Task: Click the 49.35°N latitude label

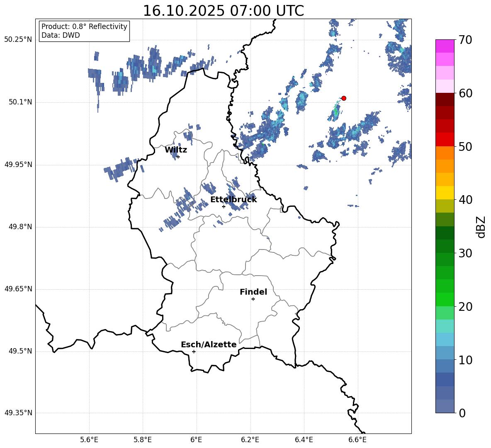Action: tap(18, 413)
